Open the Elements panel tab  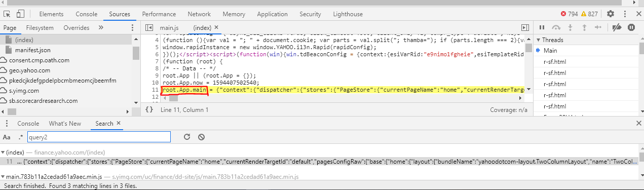click(x=51, y=14)
